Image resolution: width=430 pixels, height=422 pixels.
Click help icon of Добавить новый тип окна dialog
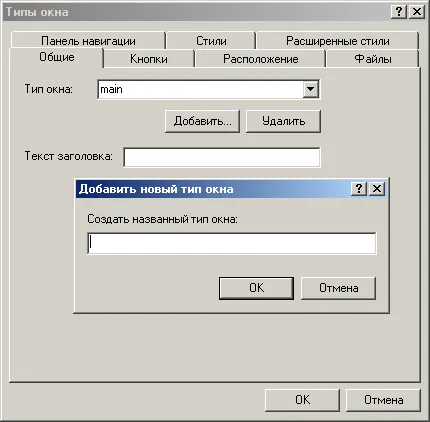[359, 189]
